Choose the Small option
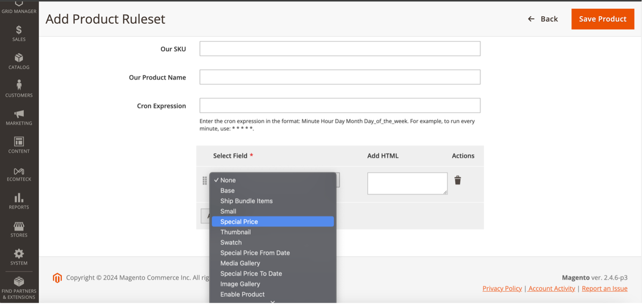Viewport: 644px width, 304px height. click(x=273, y=211)
